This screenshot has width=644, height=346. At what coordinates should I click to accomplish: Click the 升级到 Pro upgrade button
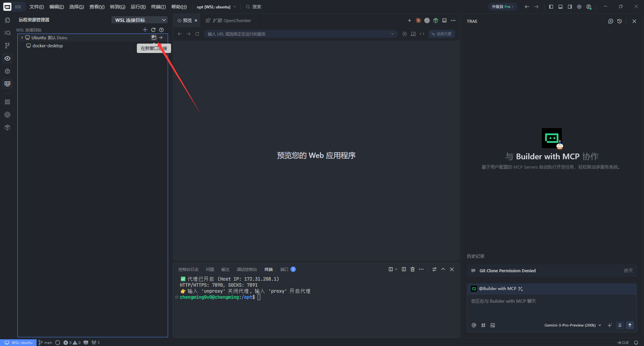click(502, 7)
